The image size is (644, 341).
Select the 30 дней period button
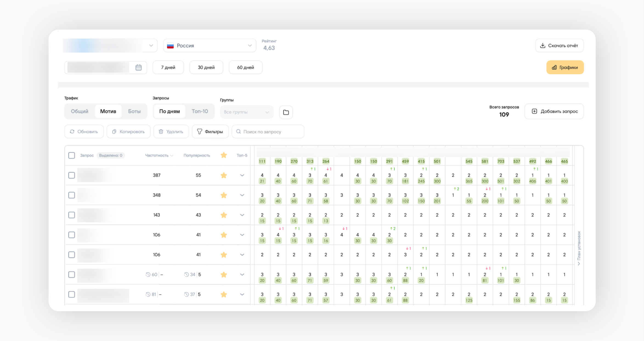point(206,67)
